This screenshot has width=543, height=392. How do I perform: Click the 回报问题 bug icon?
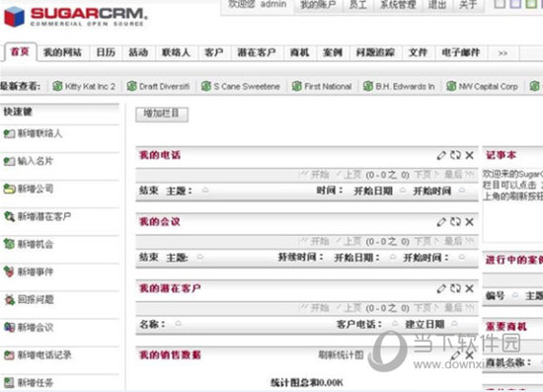click(x=9, y=300)
